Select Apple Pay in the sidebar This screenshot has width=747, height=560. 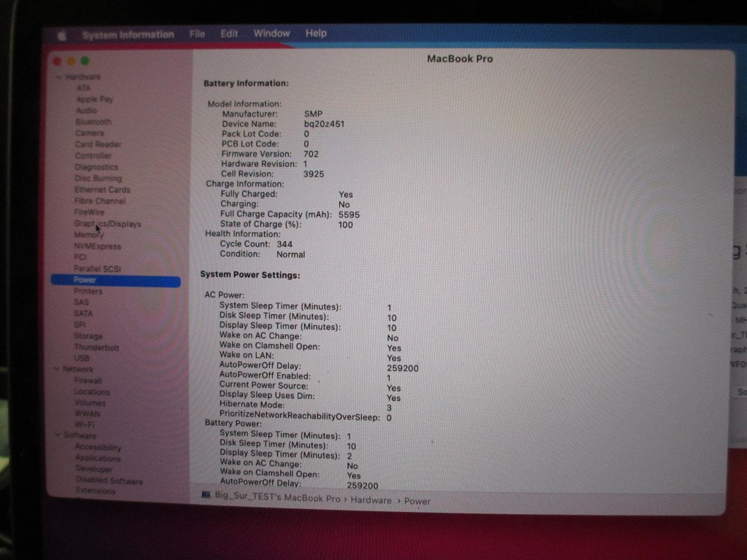95,99
